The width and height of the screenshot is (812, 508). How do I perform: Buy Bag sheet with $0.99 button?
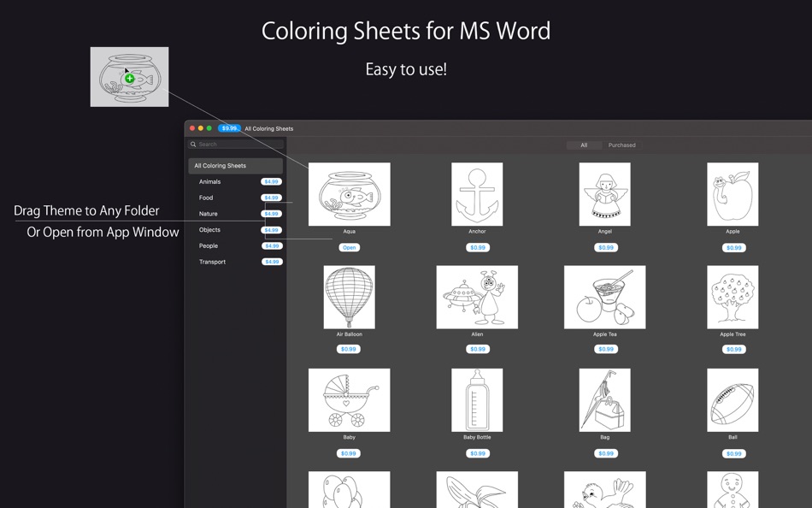(x=605, y=453)
